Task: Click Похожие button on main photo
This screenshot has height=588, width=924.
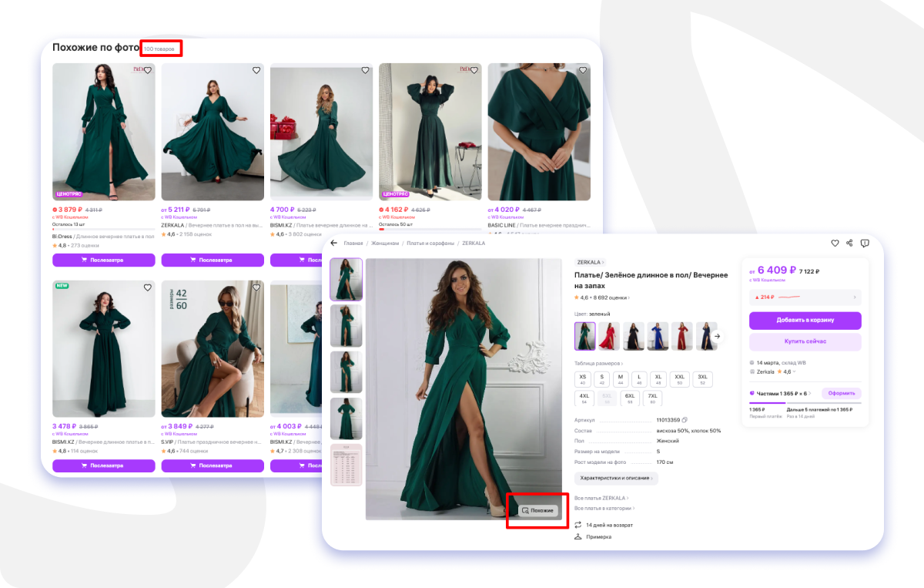Action: click(x=537, y=510)
